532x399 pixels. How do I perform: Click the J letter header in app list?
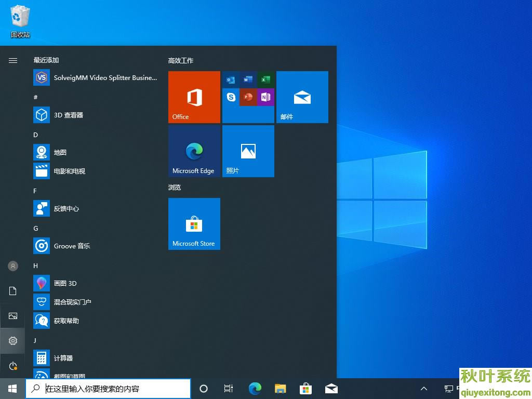(35, 340)
